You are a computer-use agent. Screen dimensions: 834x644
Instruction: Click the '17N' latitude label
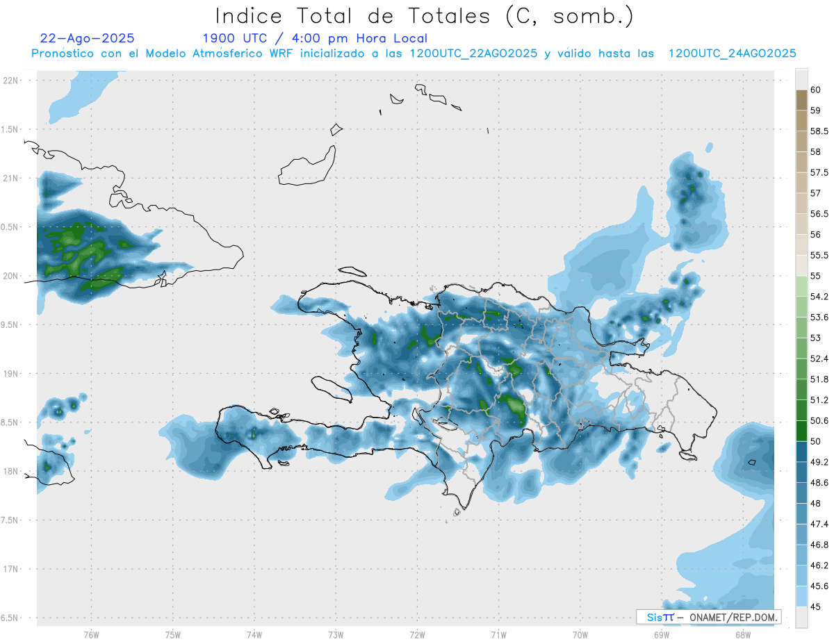click(x=11, y=569)
